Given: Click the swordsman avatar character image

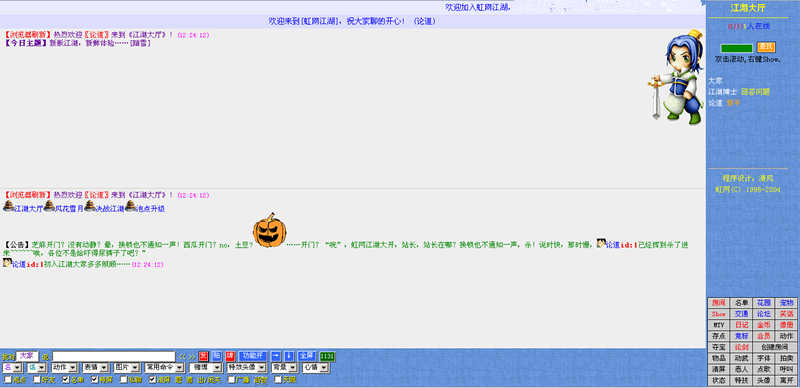Looking at the screenshot, I should click(677, 77).
